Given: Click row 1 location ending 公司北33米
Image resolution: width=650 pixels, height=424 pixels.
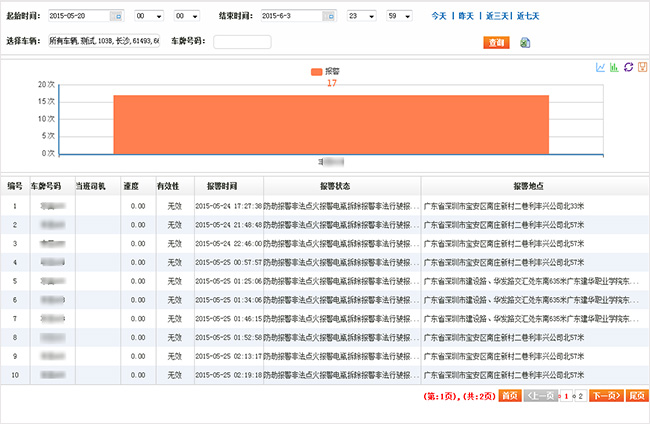Looking at the screenshot, I should click(x=504, y=206).
